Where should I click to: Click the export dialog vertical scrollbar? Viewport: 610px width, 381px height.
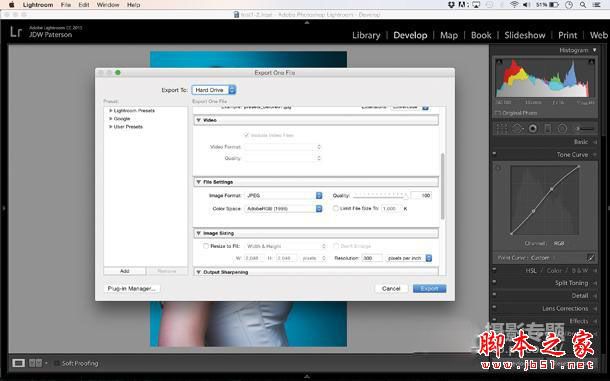(x=442, y=186)
